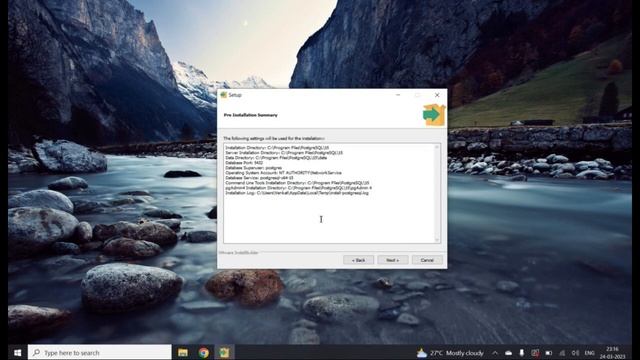
Task: Select the Command Line Tools Installation Directory line
Action: pos(297,183)
